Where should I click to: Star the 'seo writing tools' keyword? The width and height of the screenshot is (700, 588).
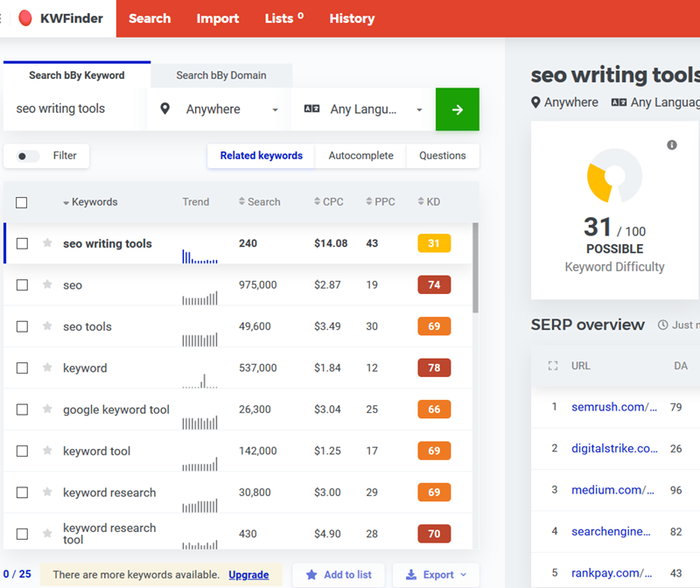pyautogui.click(x=47, y=243)
